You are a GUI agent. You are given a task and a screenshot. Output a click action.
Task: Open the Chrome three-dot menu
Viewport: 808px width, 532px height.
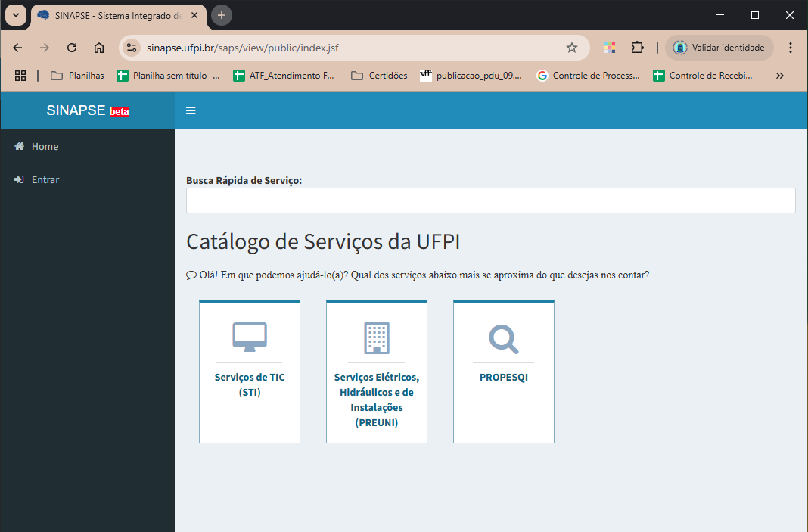tap(791, 48)
